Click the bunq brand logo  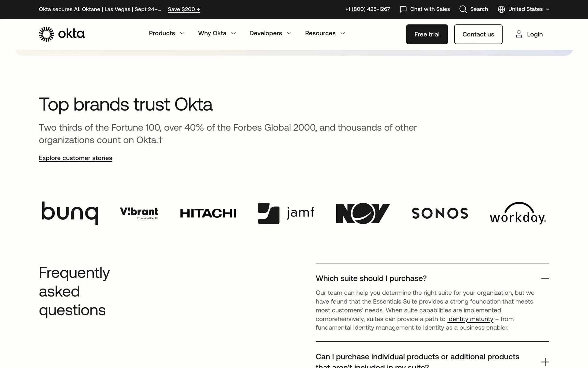pyautogui.click(x=70, y=213)
